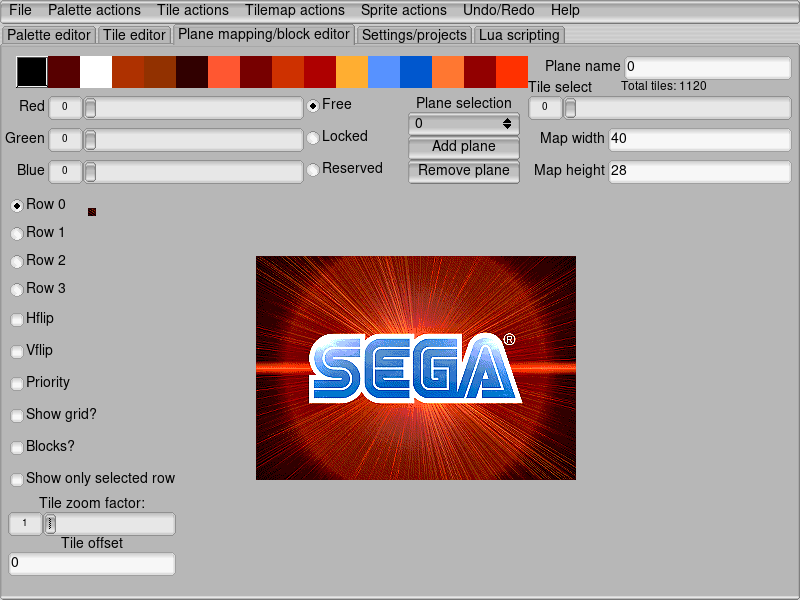Click the Red slider handle
Screen dimensions: 800x600
[90, 108]
